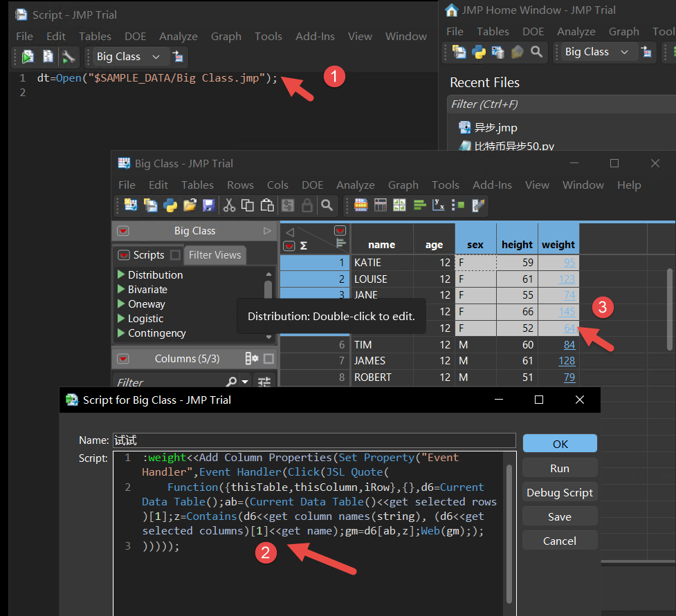Click Python script icon in Big Class toolbar
This screenshot has height=616, width=676.
click(x=170, y=205)
